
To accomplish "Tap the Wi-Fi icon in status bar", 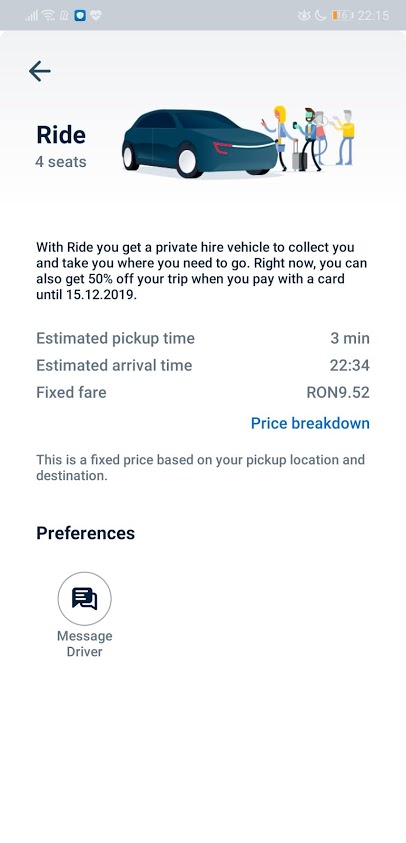I will (48, 15).
